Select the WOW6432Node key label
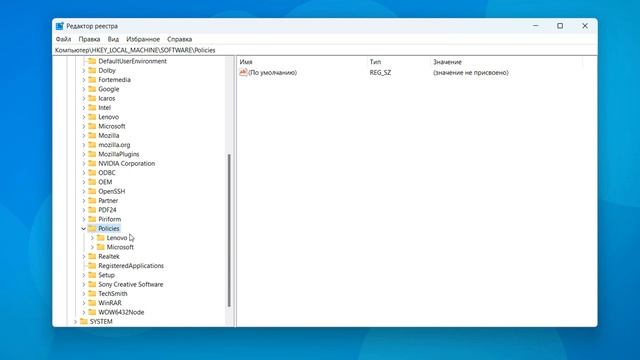The image size is (640, 360). pyautogui.click(x=121, y=312)
